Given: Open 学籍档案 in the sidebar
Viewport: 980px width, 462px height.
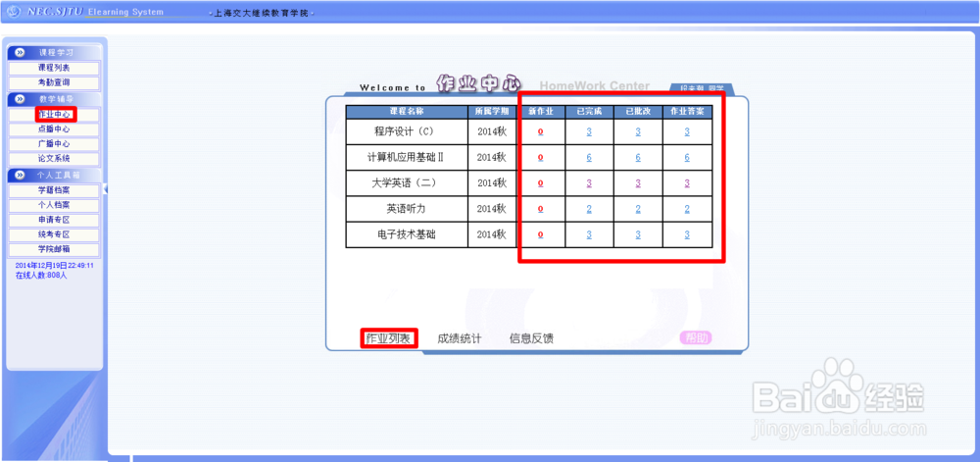Looking at the screenshot, I should [54, 190].
